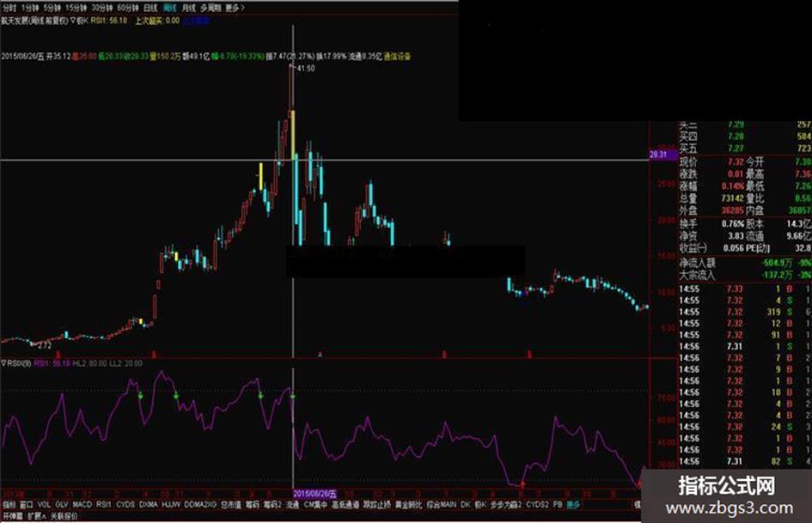The height and width of the screenshot is (523, 812).
Task: Click the 关联报价 button at bottom left
Action: pos(64,516)
